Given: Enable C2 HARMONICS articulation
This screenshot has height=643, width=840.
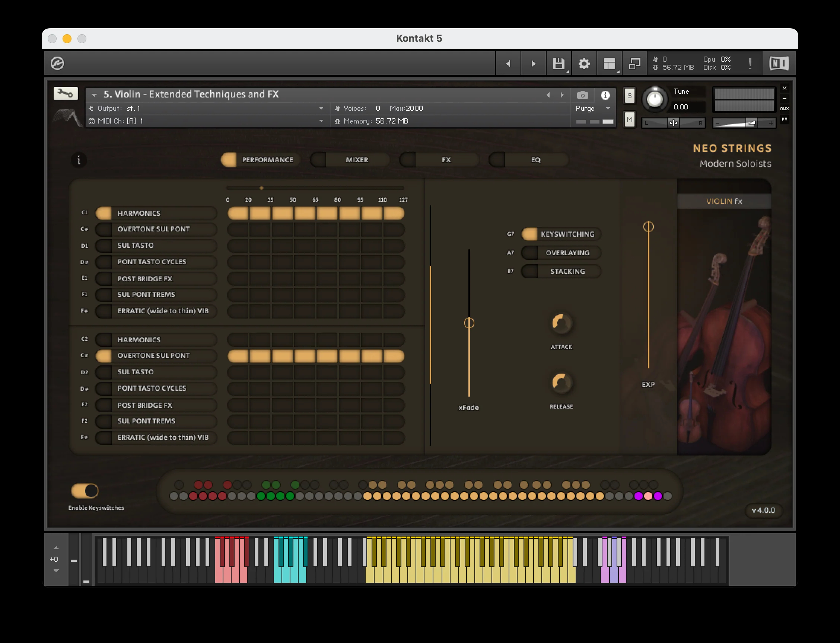Looking at the screenshot, I should click(x=156, y=340).
